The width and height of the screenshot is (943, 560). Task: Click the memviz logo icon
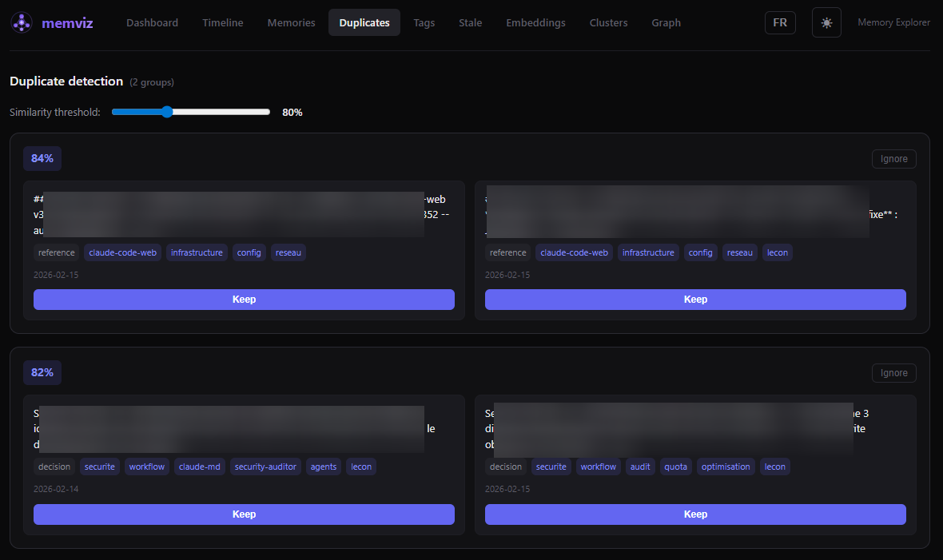[20, 22]
